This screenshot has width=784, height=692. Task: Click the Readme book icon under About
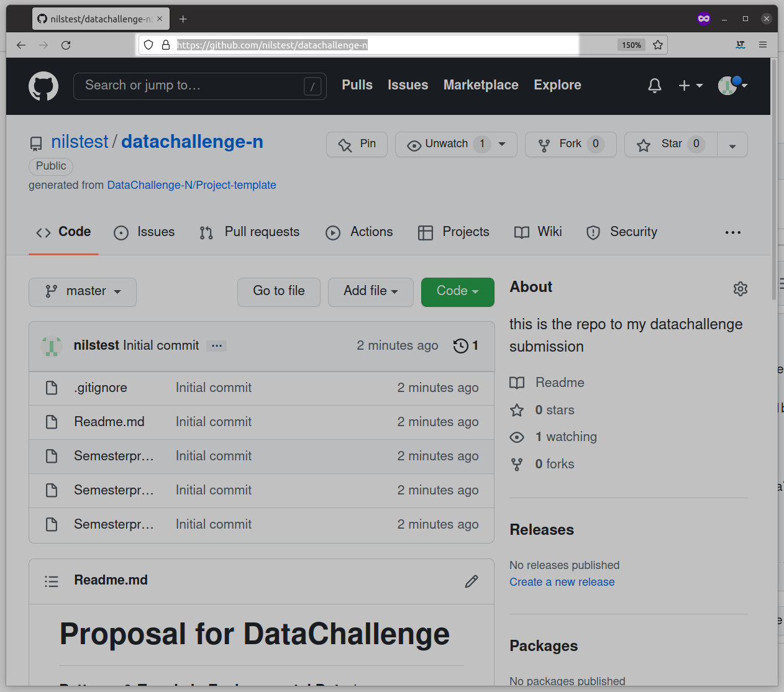[517, 383]
